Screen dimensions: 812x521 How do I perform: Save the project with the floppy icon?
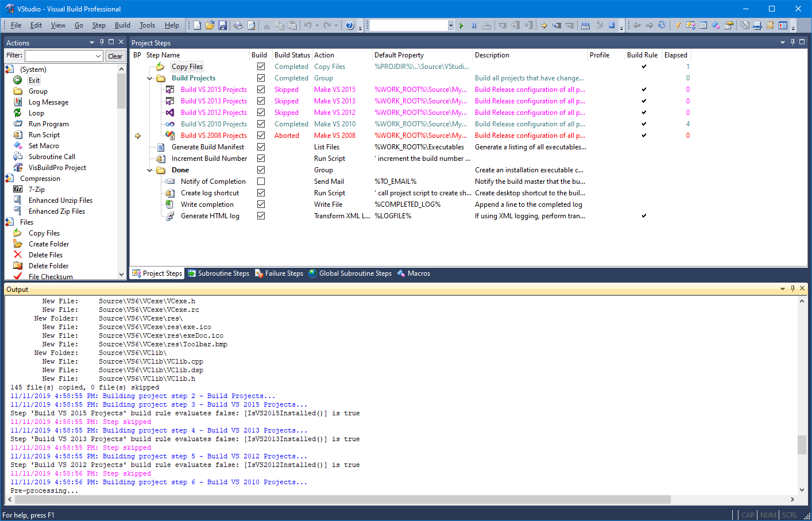pos(222,25)
